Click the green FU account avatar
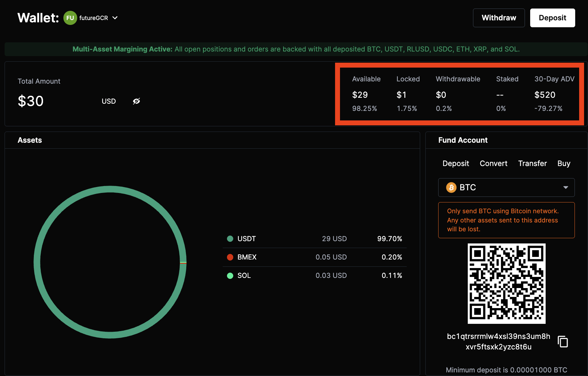588x376 pixels. click(x=70, y=18)
